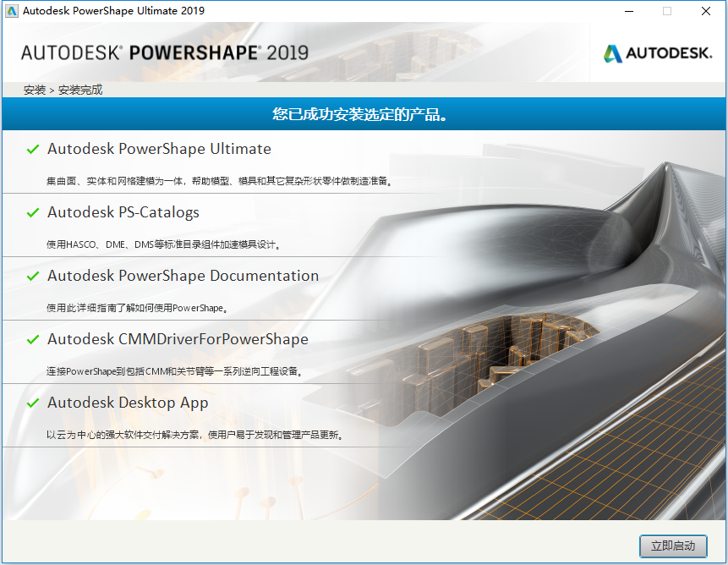The image size is (728, 565).
Task: Click the 您已成功安装选定的产品 banner message
Action: (x=360, y=114)
